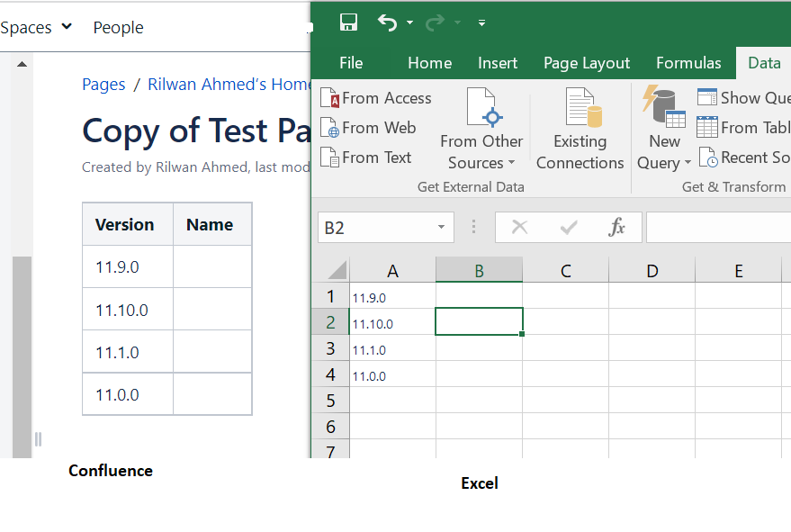Click the Insert Function fx icon
Viewport: 791px width, 532px height.
tap(617, 227)
